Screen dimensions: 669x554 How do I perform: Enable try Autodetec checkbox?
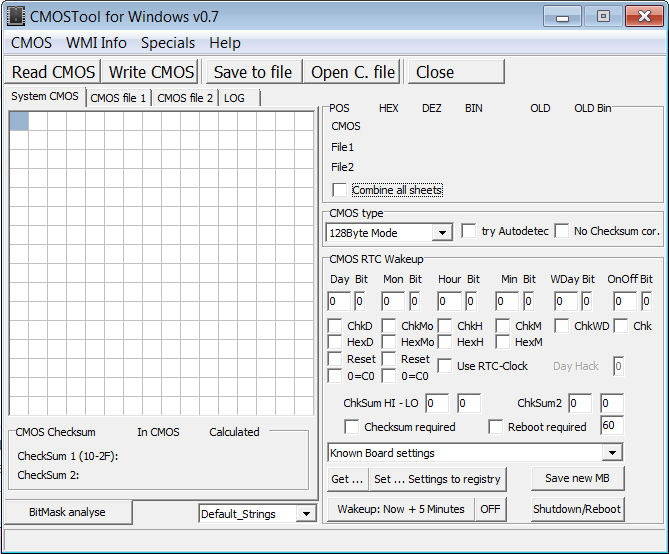[468, 231]
